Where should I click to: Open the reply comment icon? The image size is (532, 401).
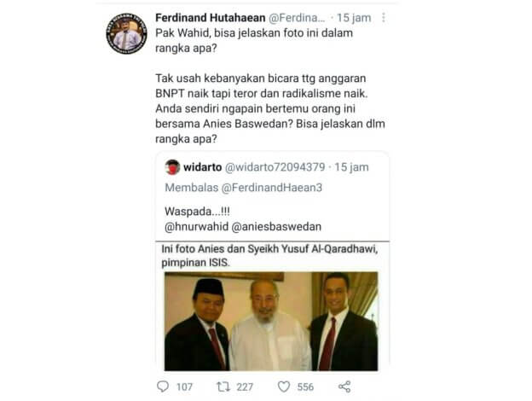(x=163, y=386)
